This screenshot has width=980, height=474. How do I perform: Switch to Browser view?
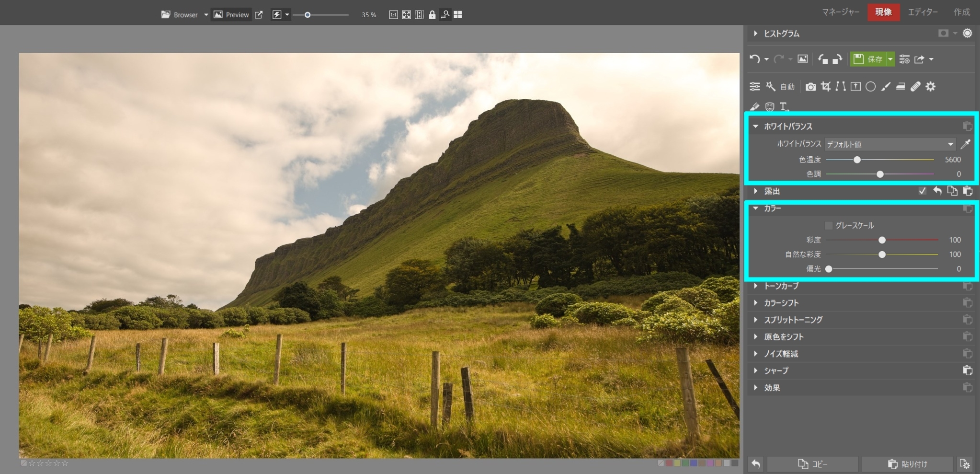pyautogui.click(x=180, y=15)
